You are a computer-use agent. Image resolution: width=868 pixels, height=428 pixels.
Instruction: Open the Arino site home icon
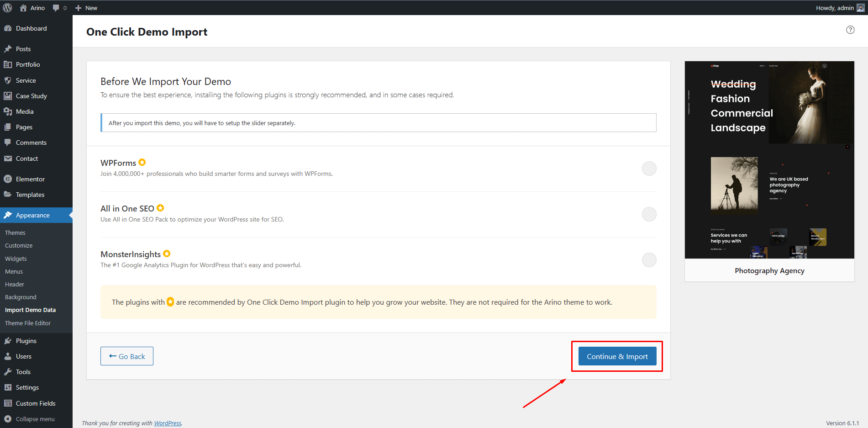(23, 8)
